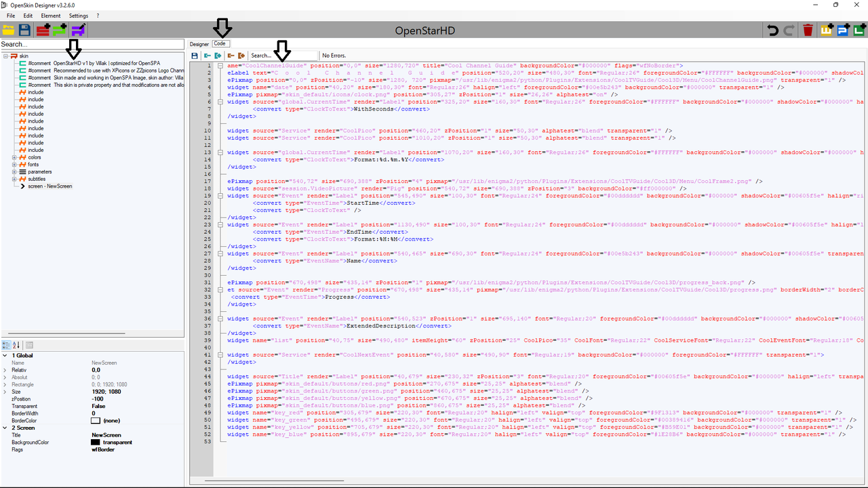868x488 pixels.
Task: Open the ? help menu
Action: coord(98,16)
